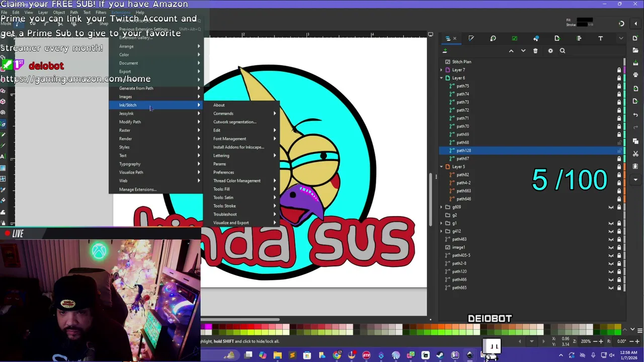Viewport: 644px width, 362px height.
Task: Toggle lock on path75
Action: [619, 86]
